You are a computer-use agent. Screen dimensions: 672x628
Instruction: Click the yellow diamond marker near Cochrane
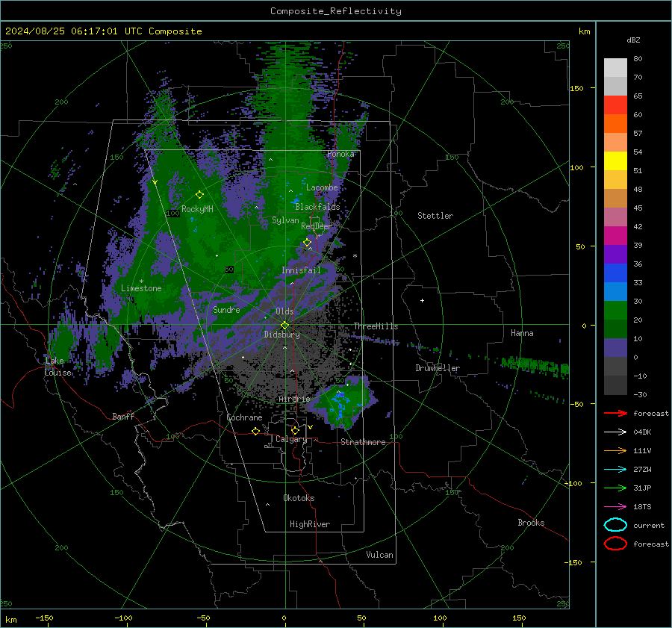pyautogui.click(x=255, y=431)
